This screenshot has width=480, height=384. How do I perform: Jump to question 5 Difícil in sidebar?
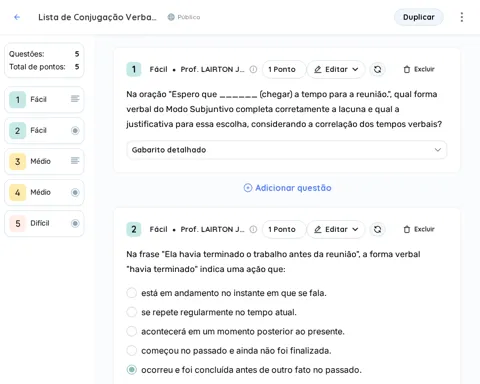pos(44,223)
